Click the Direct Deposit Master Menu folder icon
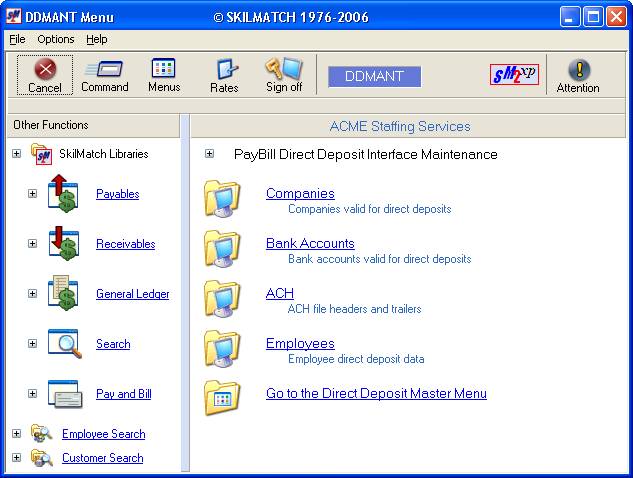 click(x=222, y=398)
